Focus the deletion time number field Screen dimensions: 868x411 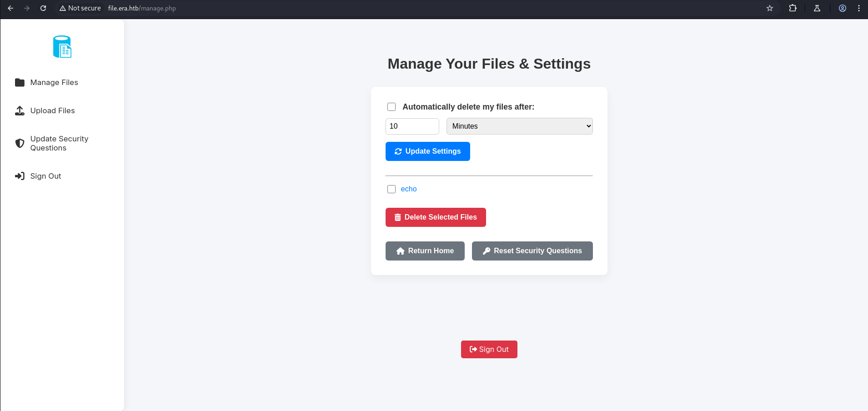[412, 126]
